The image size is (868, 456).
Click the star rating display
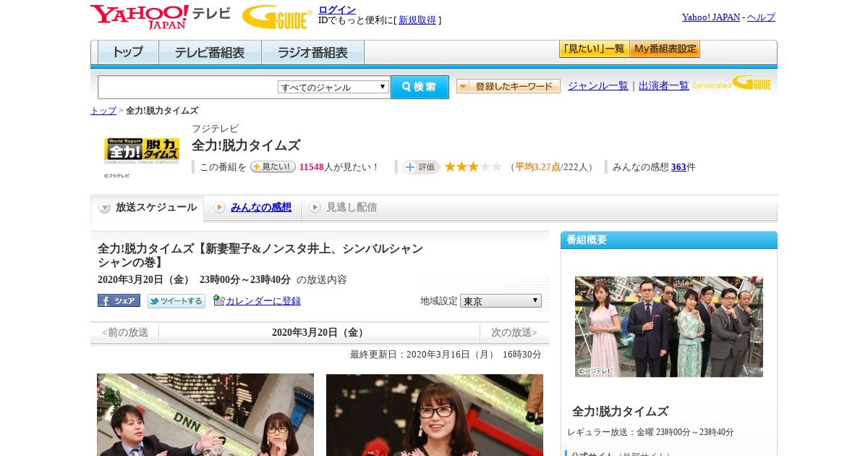tap(473, 166)
